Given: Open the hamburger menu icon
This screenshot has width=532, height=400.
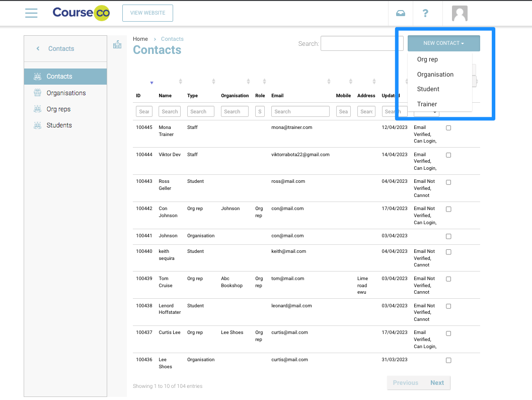Looking at the screenshot, I should coord(31,13).
